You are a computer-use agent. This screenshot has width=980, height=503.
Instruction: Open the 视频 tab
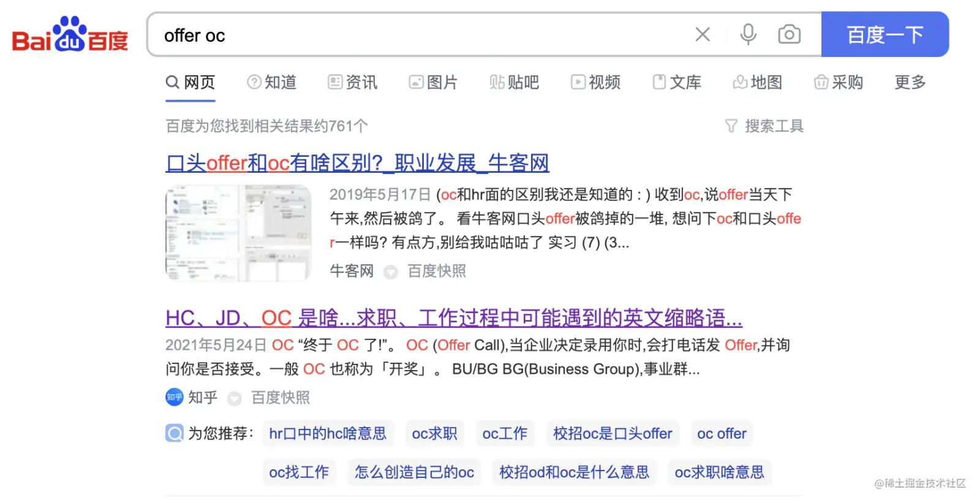pos(595,82)
